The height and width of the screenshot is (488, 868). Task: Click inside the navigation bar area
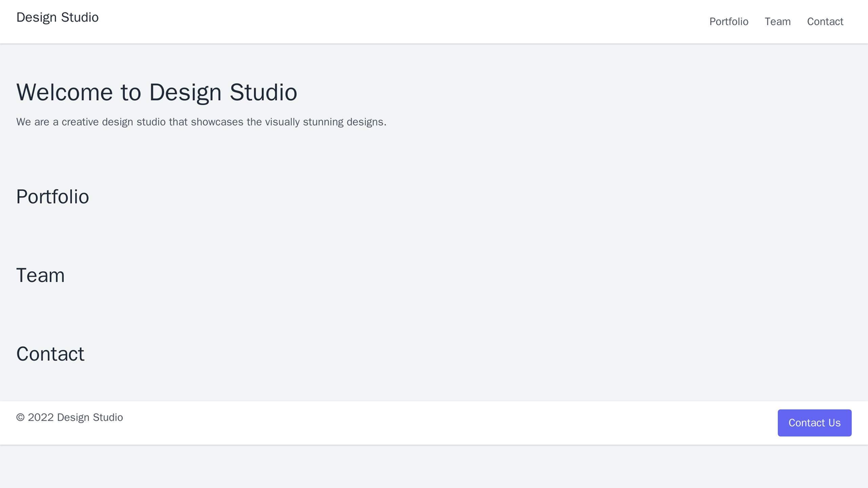pos(420,21)
